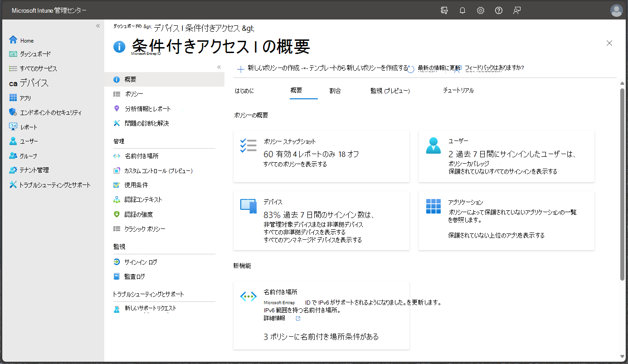628x364 pixels.
Task: Open すべての非準拠デバイスを表示する link
Action: point(305,232)
